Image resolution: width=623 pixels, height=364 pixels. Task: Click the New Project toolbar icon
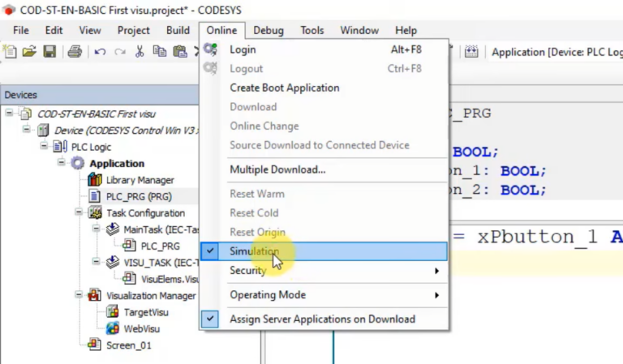(x=10, y=52)
